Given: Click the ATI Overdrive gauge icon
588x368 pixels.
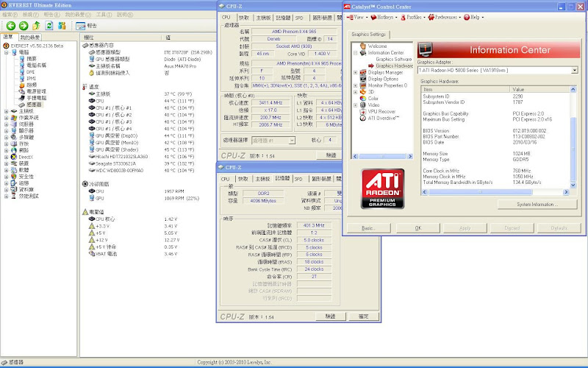Looking at the screenshot, I should pyautogui.click(x=363, y=118).
